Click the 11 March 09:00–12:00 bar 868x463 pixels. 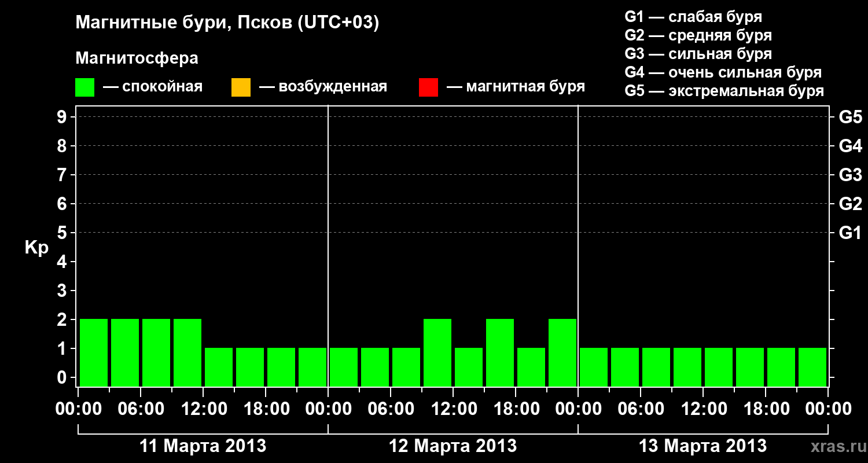(x=187, y=352)
